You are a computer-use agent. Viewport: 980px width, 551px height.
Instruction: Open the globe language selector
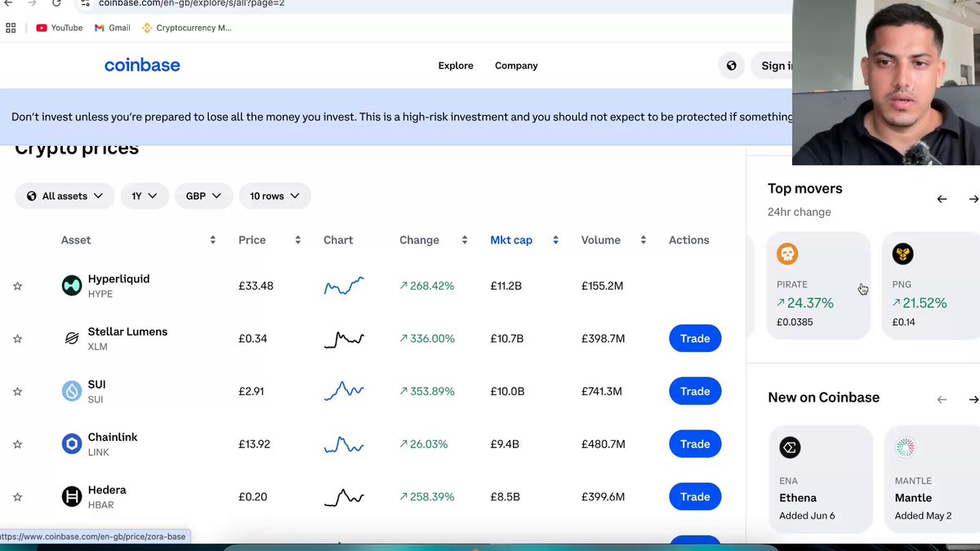[731, 65]
